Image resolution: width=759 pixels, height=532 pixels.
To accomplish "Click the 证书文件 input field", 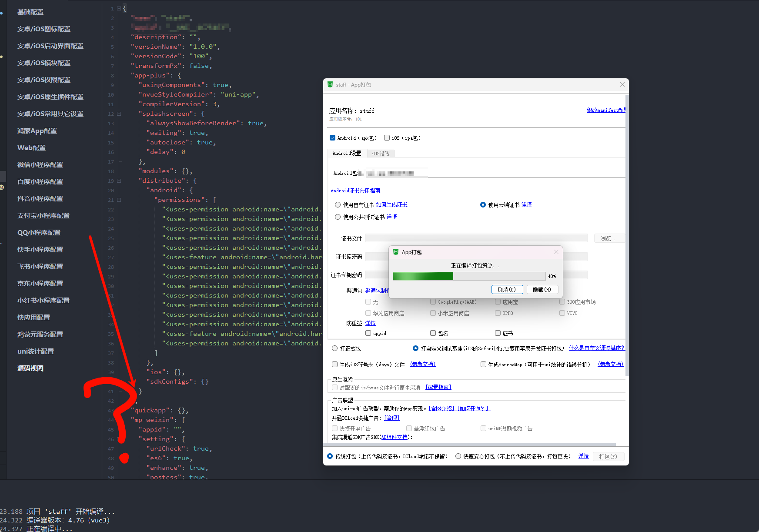I will pos(476,238).
